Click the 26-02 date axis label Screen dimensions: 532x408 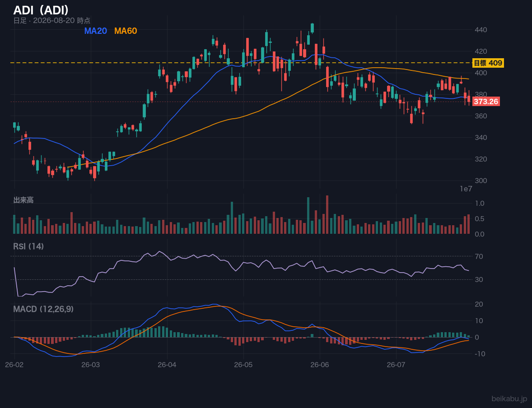click(14, 365)
